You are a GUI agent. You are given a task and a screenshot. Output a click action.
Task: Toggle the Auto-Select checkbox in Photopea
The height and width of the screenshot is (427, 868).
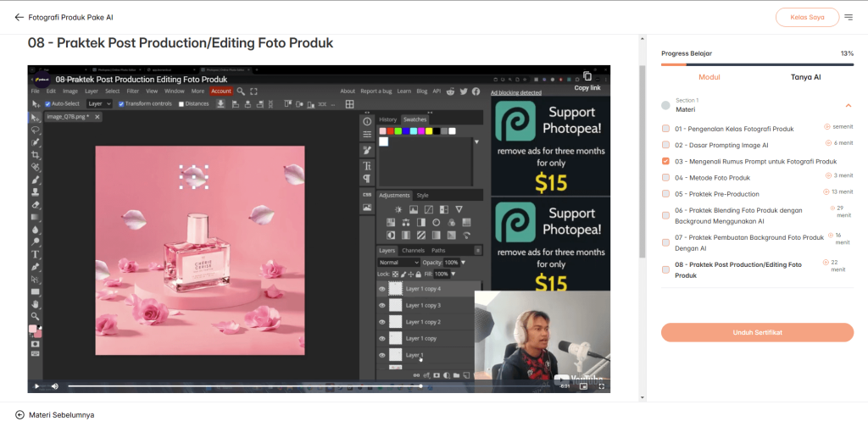click(x=47, y=103)
